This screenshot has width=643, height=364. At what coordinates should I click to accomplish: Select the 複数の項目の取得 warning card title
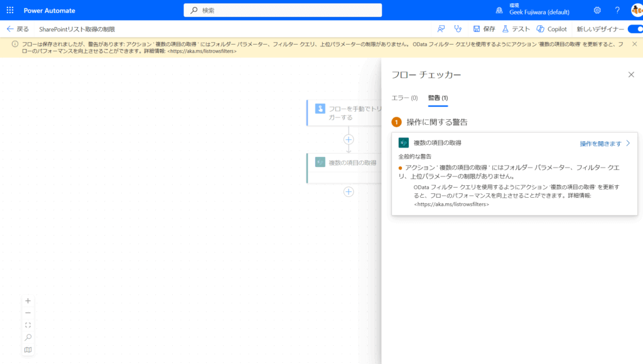[x=438, y=142]
